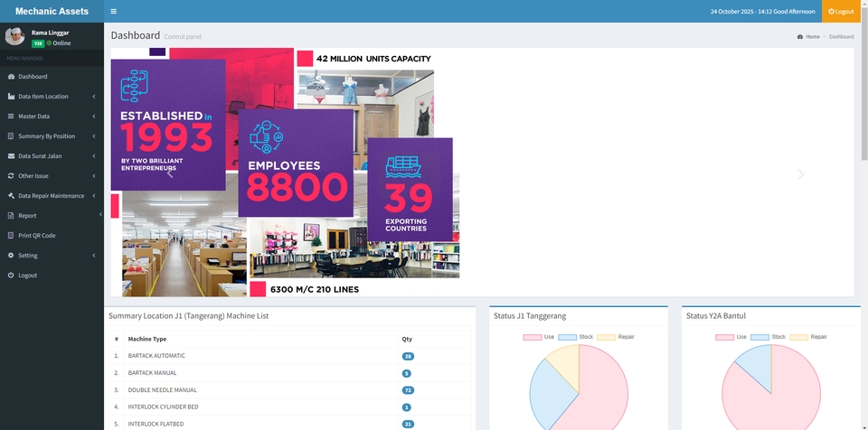Open the Other Issue menu item
The image size is (868, 430).
[33, 176]
